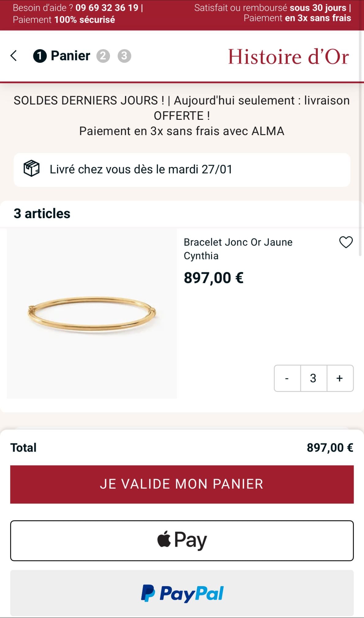Increase bracelet quantity with plus button
This screenshot has width=364, height=618.
340,378
